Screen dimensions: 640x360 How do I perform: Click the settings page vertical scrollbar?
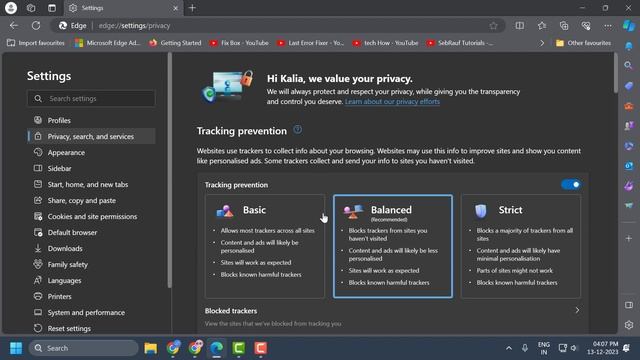tap(616, 73)
